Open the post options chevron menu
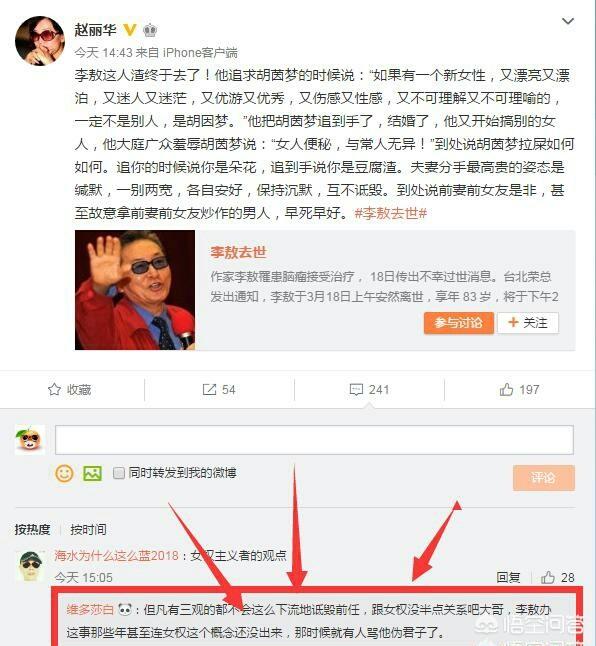This screenshot has height=646, width=596. pos(568,21)
